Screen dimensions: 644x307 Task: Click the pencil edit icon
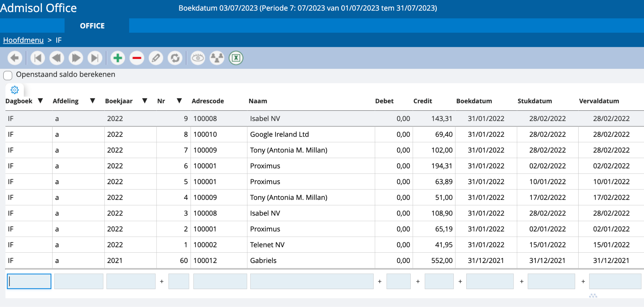coord(156,58)
